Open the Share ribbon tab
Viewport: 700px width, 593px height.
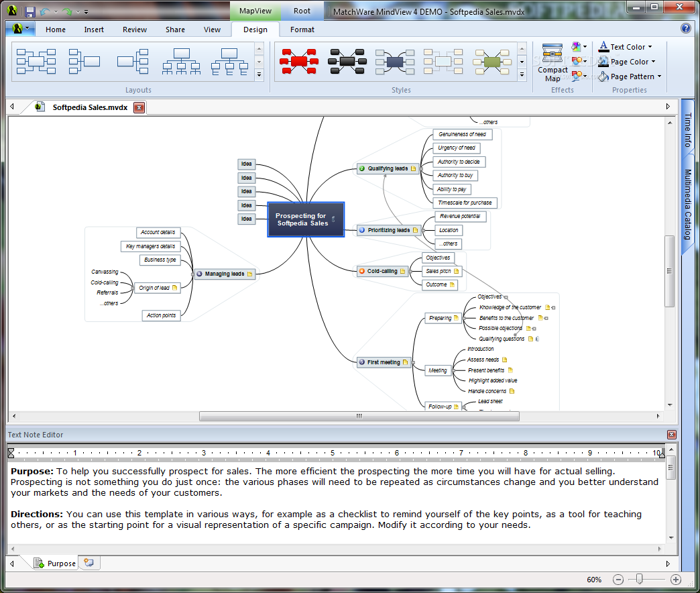[175, 30]
